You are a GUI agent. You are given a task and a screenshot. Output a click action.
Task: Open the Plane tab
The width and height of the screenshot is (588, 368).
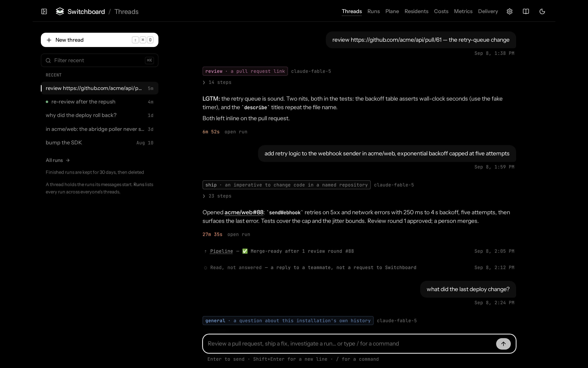(x=392, y=11)
